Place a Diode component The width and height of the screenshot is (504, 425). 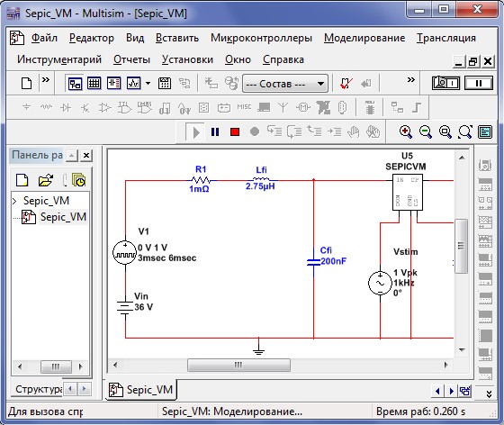click(66, 107)
